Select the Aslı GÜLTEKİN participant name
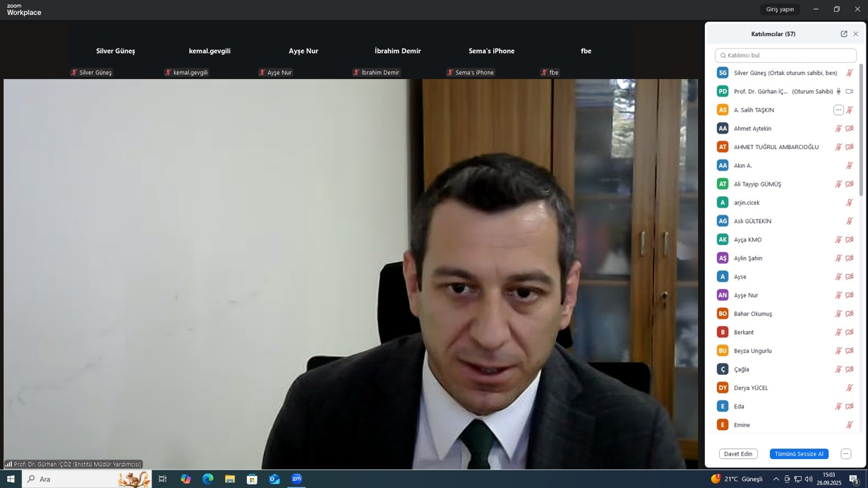Viewport: 868px width, 488px height. [752, 221]
